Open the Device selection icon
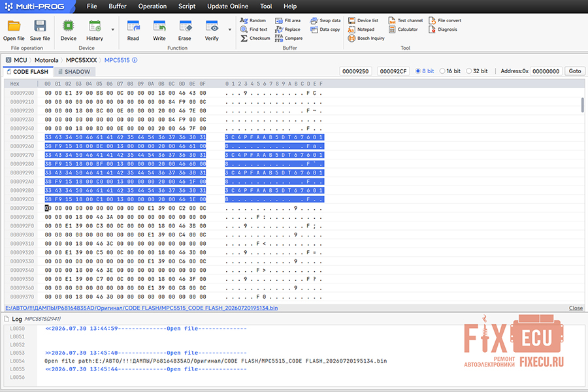Screen dimensions: 588x392 (68, 31)
